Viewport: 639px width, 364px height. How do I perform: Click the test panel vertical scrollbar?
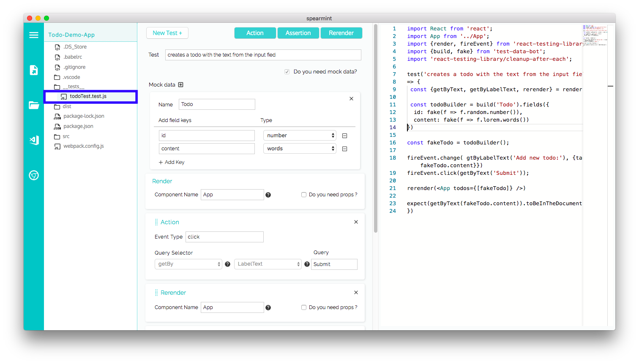[x=376, y=128]
